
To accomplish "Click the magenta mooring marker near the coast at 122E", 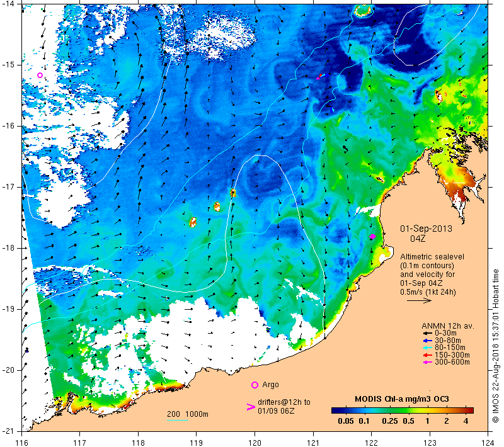I will tap(372, 236).
